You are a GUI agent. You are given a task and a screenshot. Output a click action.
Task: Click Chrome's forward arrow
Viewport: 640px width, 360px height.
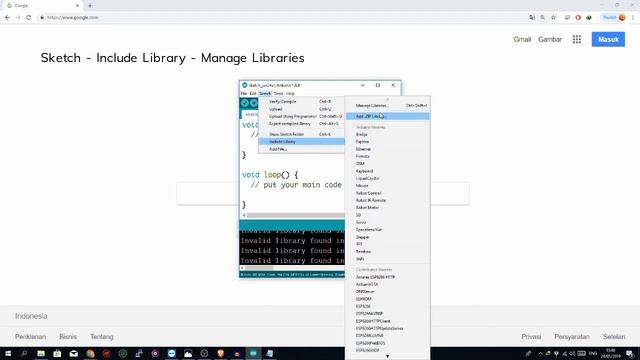[x=18, y=18]
